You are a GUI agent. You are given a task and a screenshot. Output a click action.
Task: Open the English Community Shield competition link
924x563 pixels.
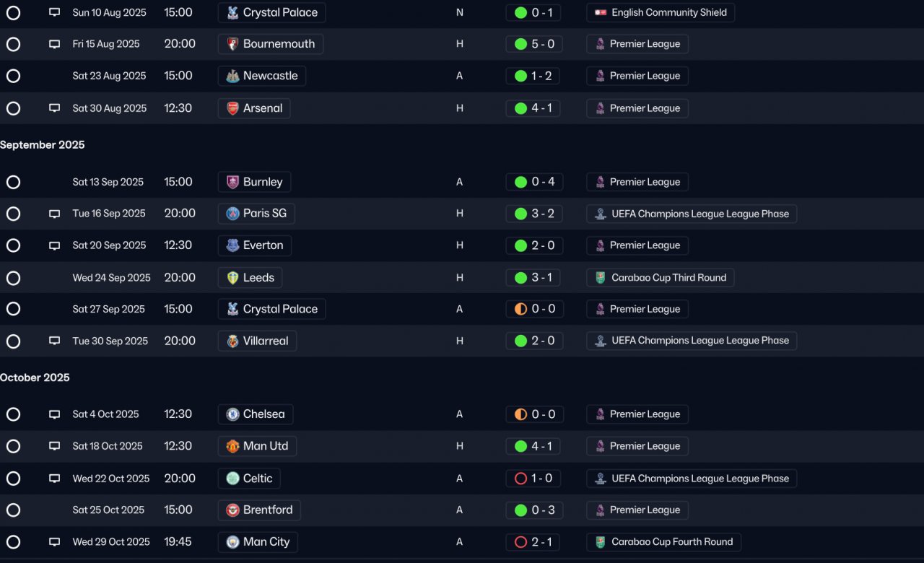[661, 12]
